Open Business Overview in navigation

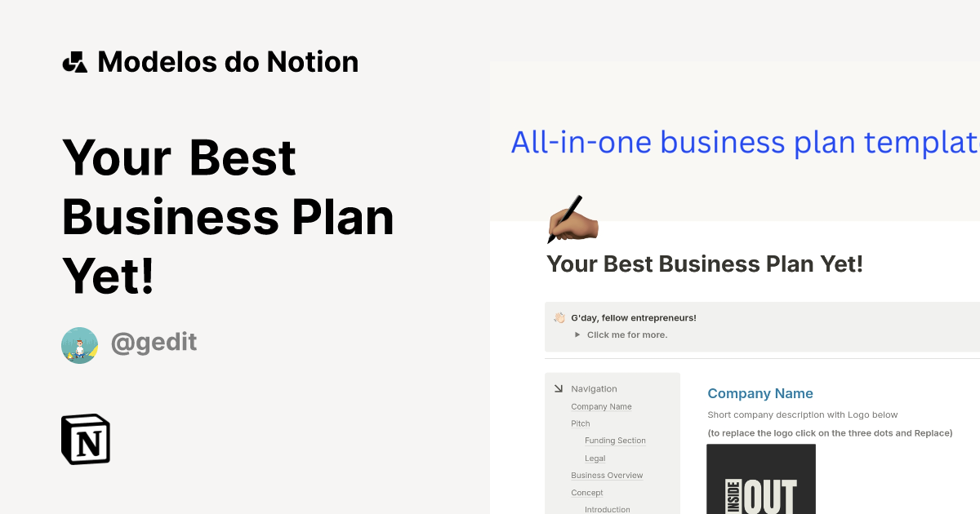(x=607, y=475)
